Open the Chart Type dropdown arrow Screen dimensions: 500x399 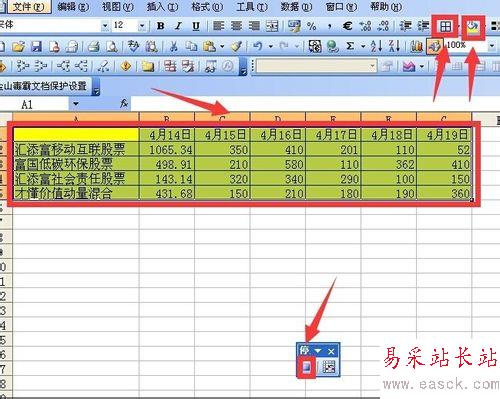[x=421, y=66]
